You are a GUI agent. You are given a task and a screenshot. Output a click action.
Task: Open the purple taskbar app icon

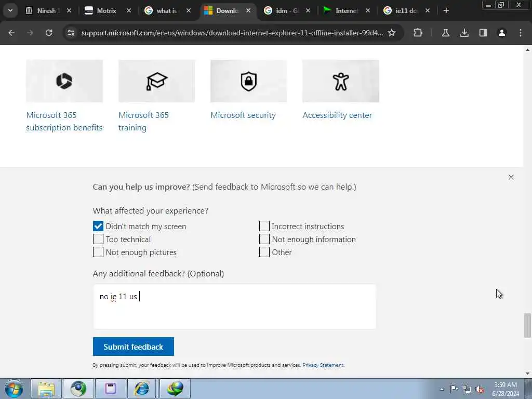tap(111, 389)
